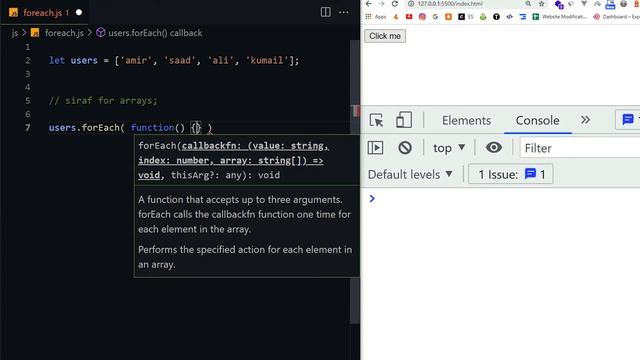Image resolution: width=640 pixels, height=360 pixels.
Task: Bookmark this page with the star icon
Action: click(541, 4)
